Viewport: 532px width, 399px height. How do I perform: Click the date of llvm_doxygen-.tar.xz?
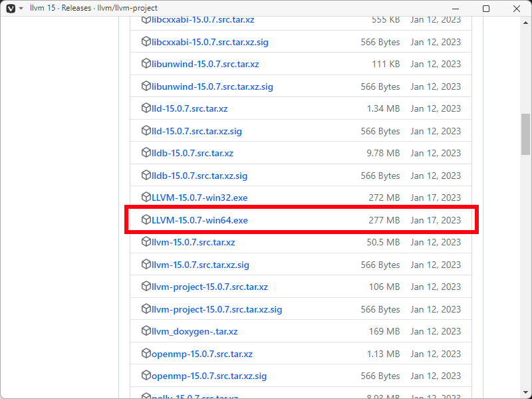point(436,331)
